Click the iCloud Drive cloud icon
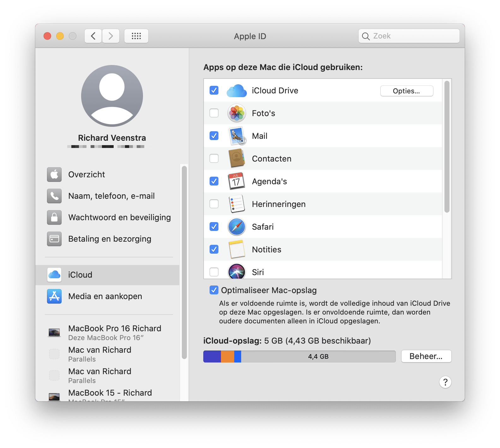Screen dimensions: 500x448 click(x=237, y=91)
